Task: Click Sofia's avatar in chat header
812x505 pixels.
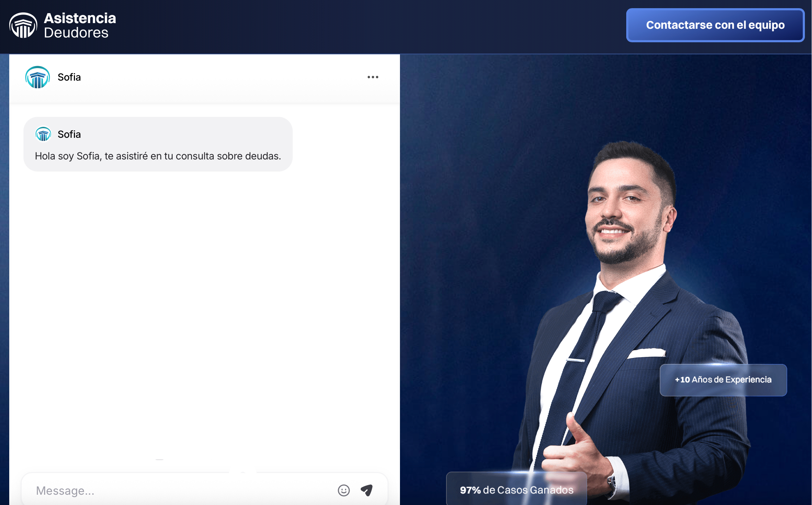Action: pyautogui.click(x=37, y=77)
